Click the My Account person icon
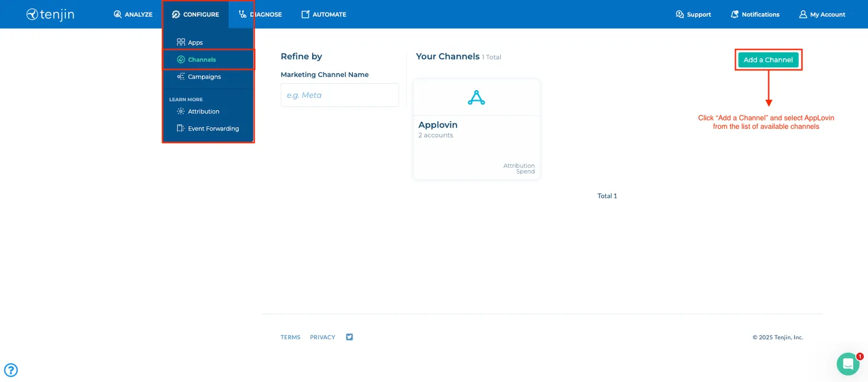 pyautogui.click(x=802, y=14)
